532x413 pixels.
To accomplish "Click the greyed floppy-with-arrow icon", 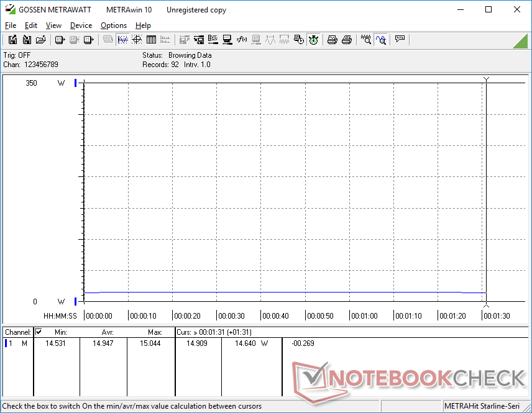I will pos(184,40).
